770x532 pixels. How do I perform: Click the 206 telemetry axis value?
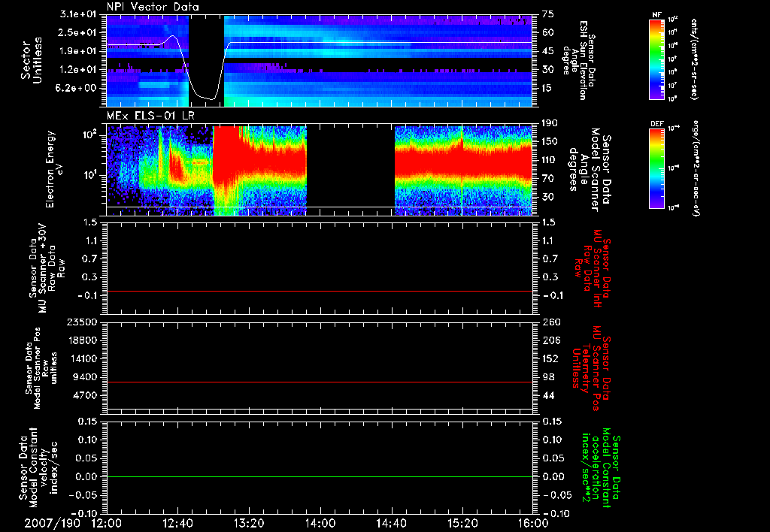coord(551,340)
